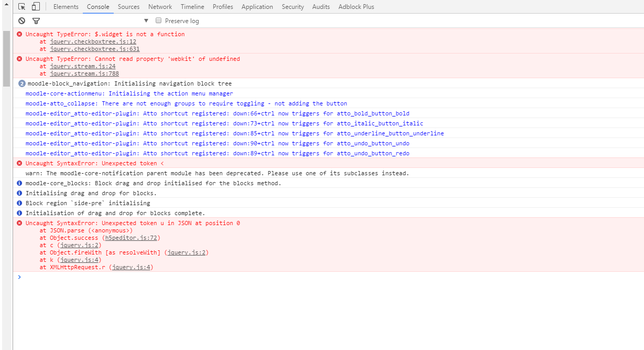644x350 pixels.
Task: Select 'Initialisation of drag and drop for blocks complete.'
Action: (115, 213)
